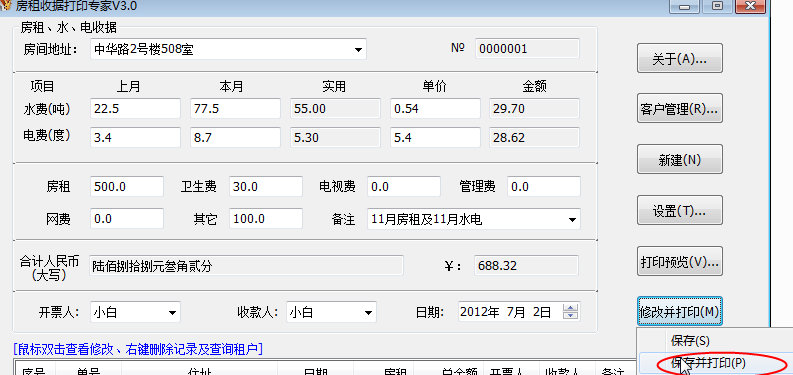The image size is (793, 375).
Task: Click the uppercase total 陆佰捌拾捌元叁角贰分
Action: pos(247,265)
